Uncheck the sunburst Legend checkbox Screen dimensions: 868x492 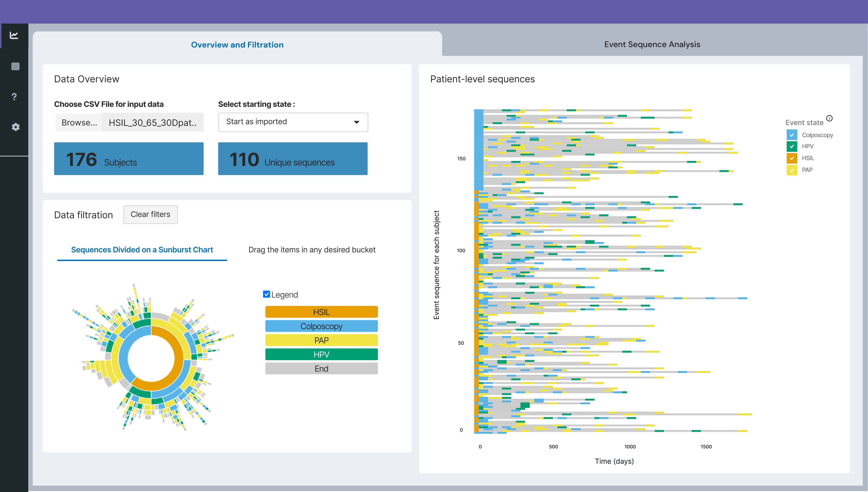(x=266, y=294)
